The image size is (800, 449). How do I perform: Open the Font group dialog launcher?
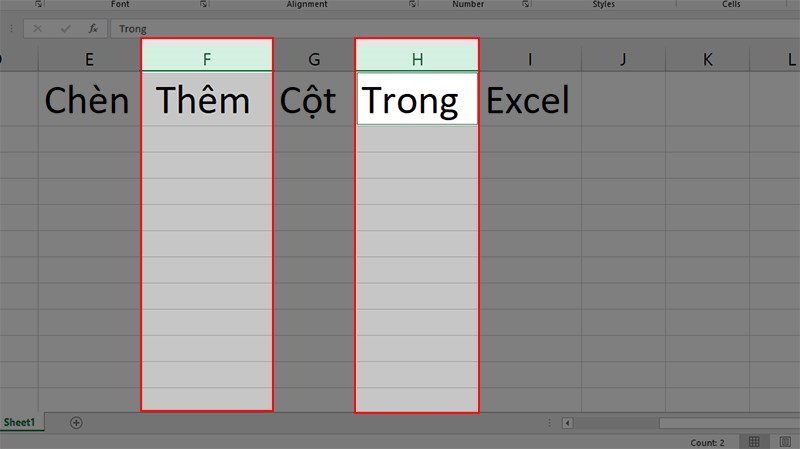[203, 4]
